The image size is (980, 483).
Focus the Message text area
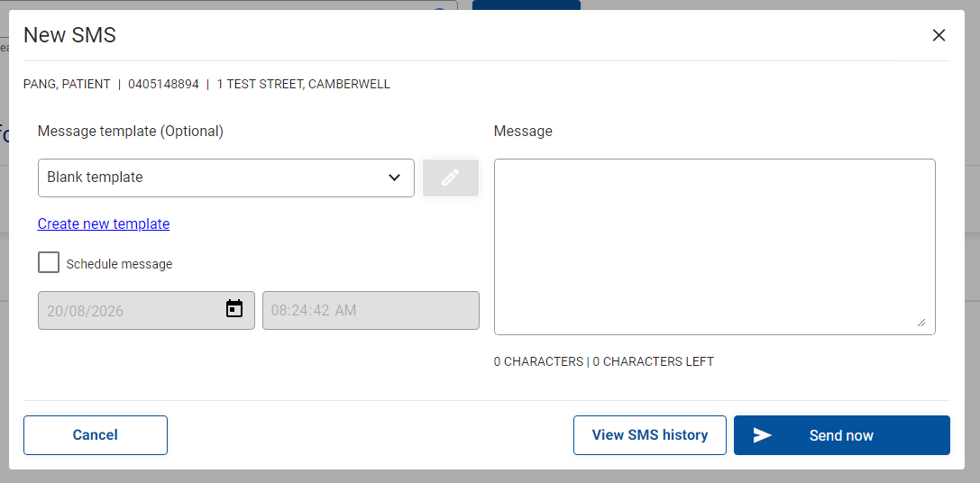pyautogui.click(x=715, y=247)
